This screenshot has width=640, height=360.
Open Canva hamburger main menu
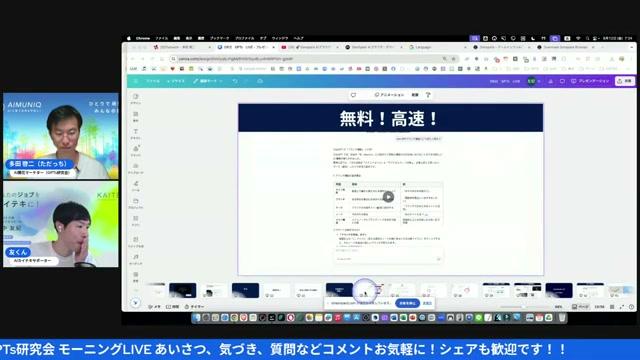coord(135,81)
